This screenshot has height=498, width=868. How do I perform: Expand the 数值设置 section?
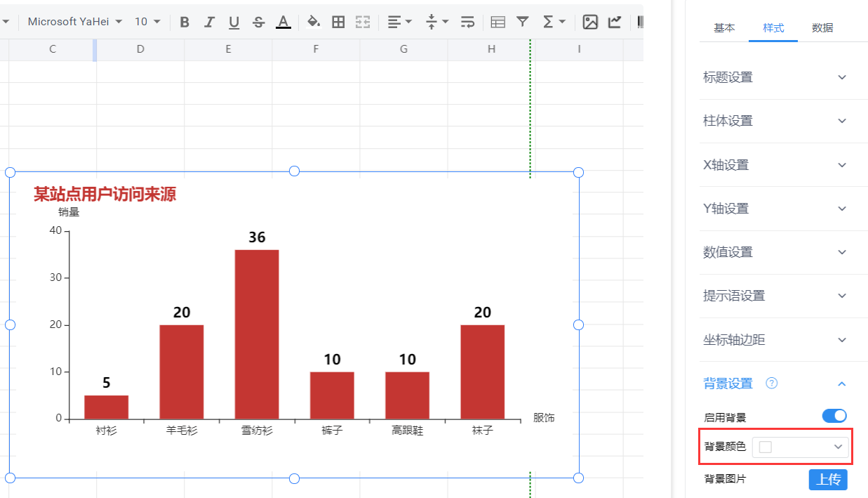775,252
